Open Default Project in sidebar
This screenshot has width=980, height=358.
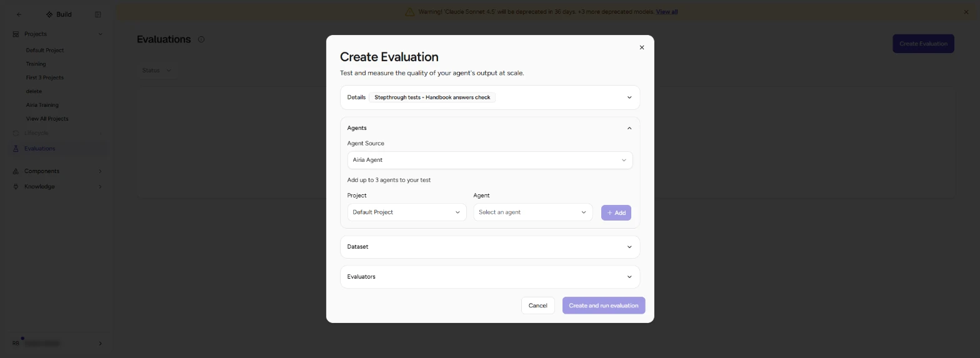[x=45, y=51]
